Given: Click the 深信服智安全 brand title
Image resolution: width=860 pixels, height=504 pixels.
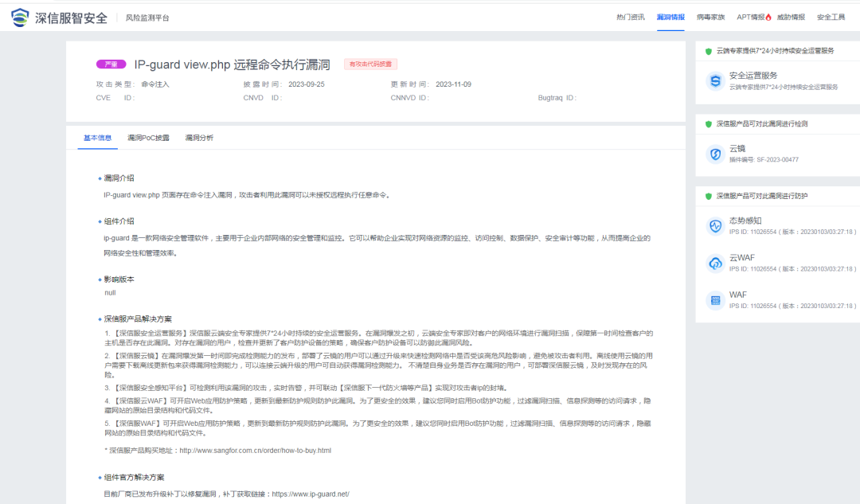Looking at the screenshot, I should coord(72,18).
